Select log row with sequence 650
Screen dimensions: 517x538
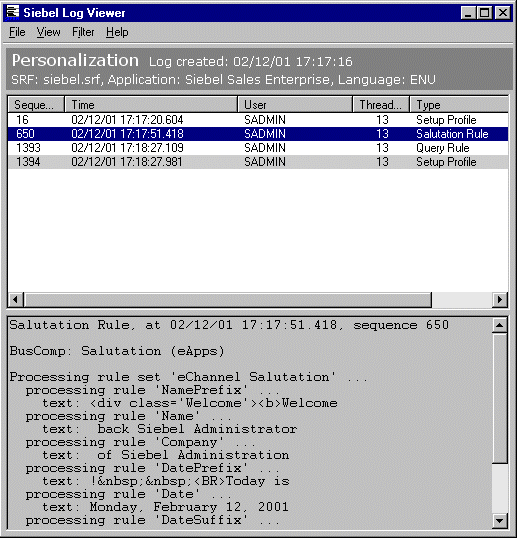[x=258, y=134]
